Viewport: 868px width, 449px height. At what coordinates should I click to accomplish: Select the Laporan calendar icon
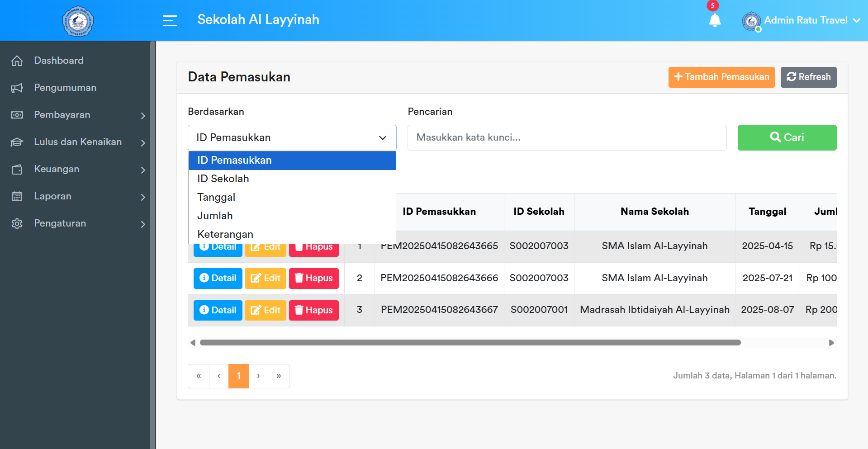(x=17, y=196)
